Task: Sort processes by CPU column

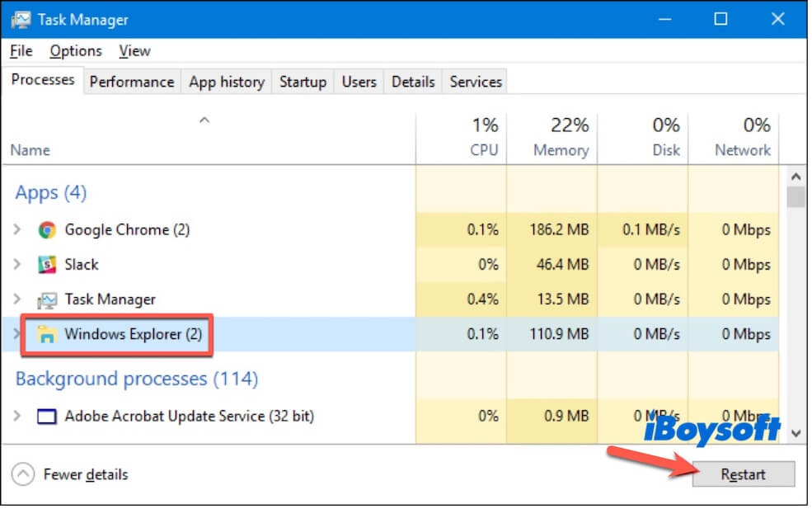Action: tap(462, 138)
